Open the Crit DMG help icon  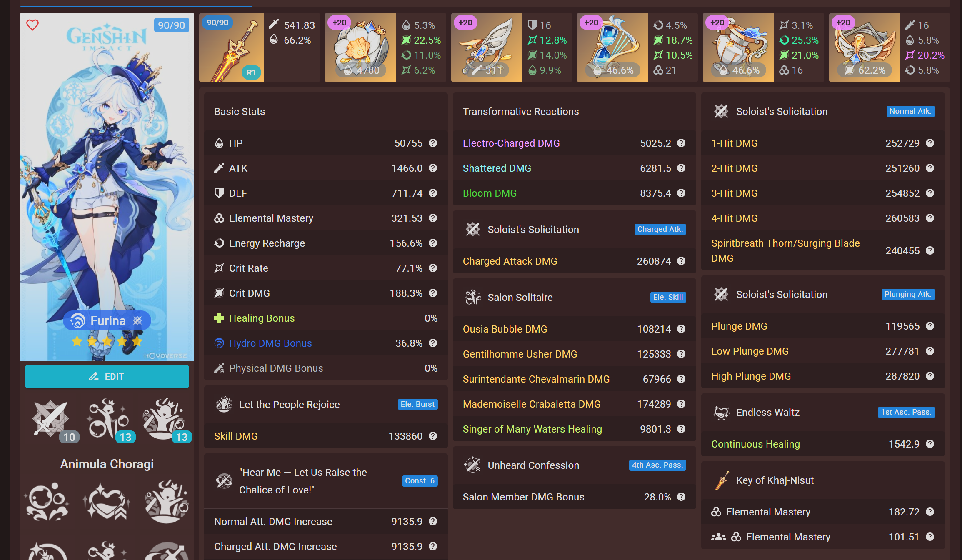[x=433, y=293]
